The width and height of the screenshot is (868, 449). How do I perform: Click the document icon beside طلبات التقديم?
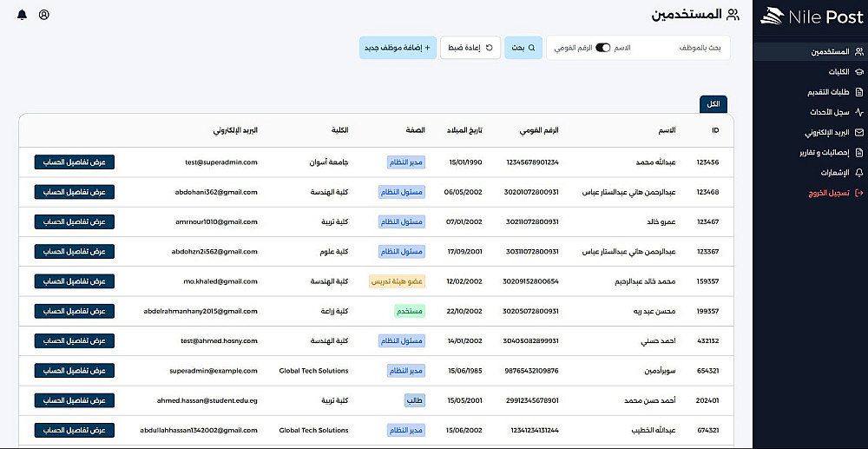click(858, 92)
